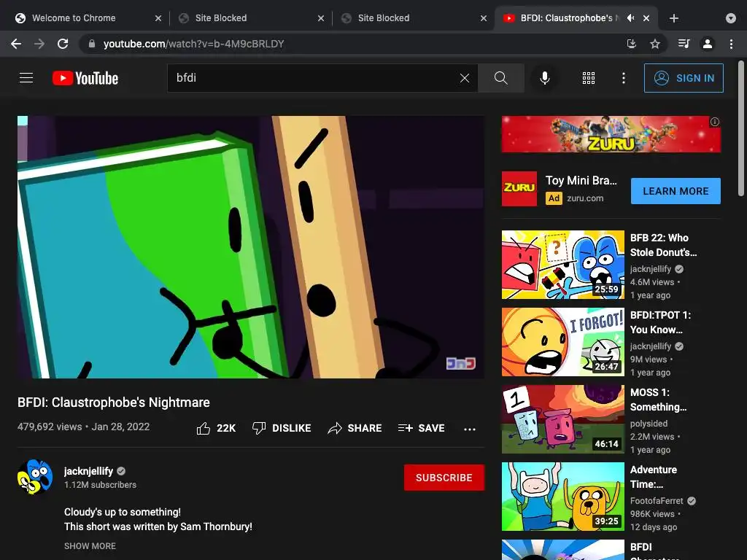Open YouTube settings three-dot menu
The image size is (747, 560).
point(624,78)
